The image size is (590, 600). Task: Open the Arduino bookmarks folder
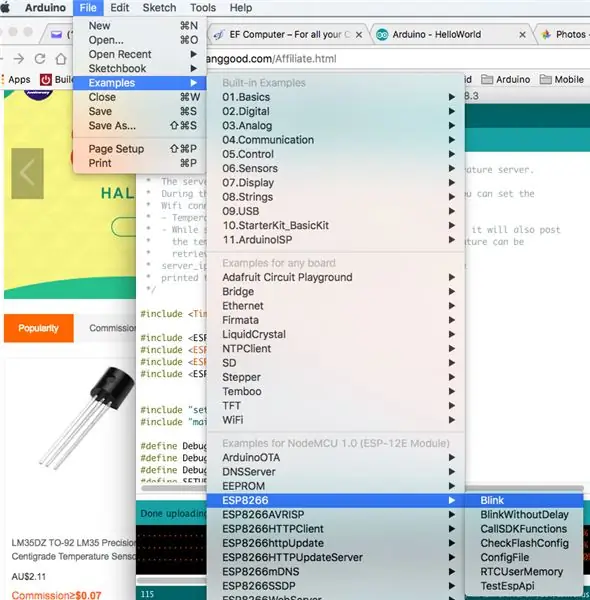pos(505,80)
